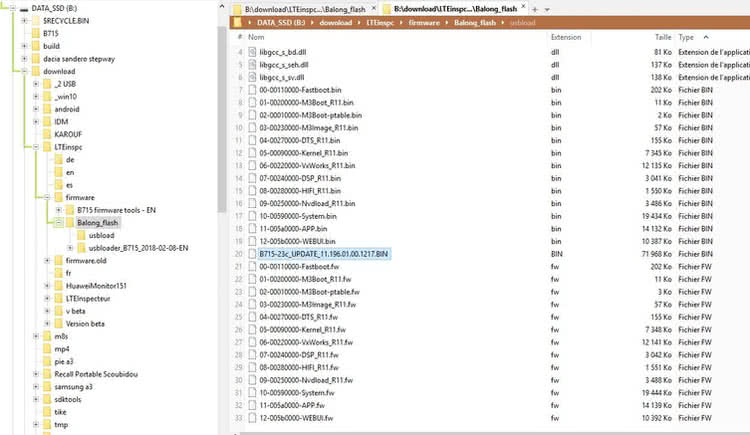Select 12-005b0000-WEBUI.fw file icon
Viewport: 750px width, 435px height.
(252, 418)
